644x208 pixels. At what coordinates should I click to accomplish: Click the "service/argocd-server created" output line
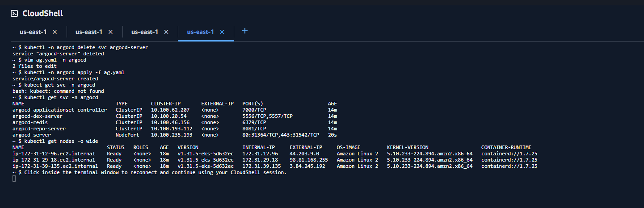55,79
